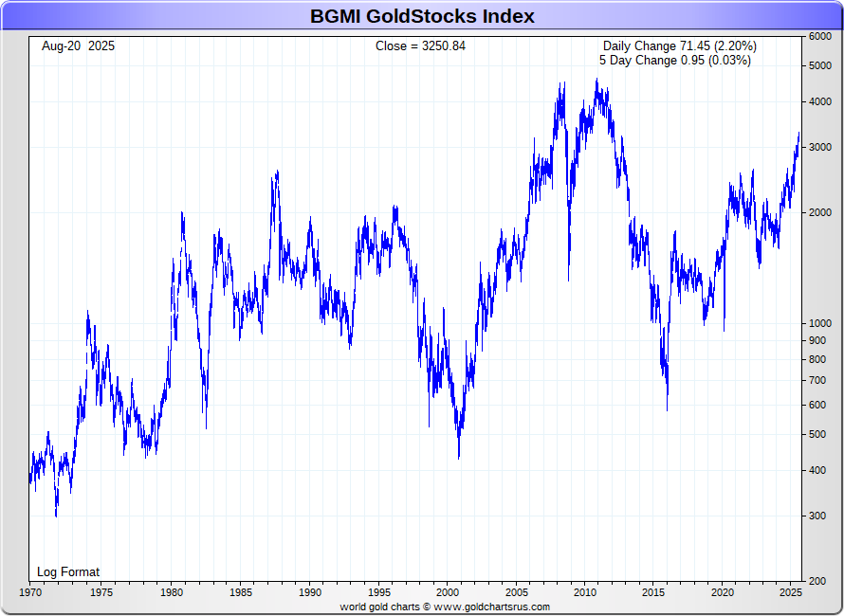Click the 5000 y-axis value
This screenshot has height=616, width=844.
pyautogui.click(x=820, y=65)
